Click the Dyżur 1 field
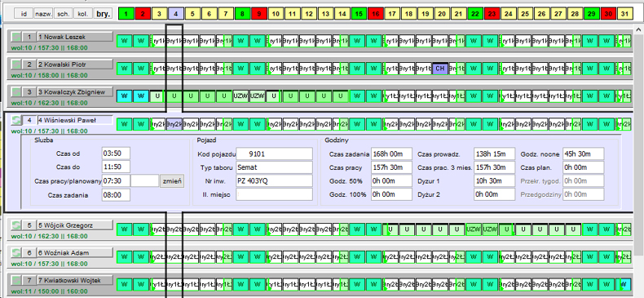The height and width of the screenshot is (298, 644). (494, 180)
